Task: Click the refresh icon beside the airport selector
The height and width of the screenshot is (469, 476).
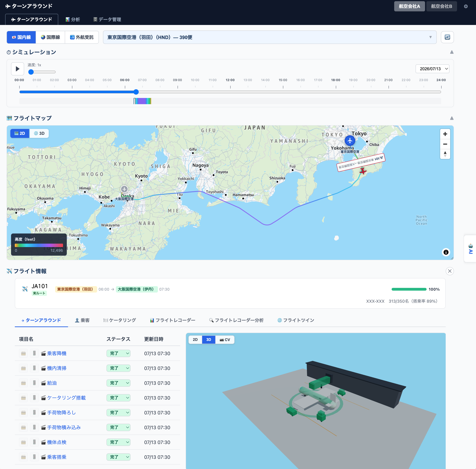Action: click(447, 37)
